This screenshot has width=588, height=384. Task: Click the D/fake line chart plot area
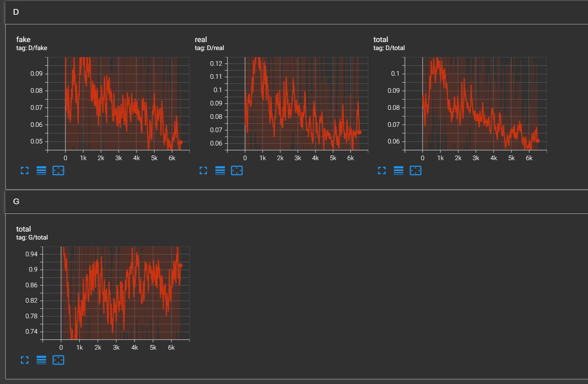[x=119, y=103]
